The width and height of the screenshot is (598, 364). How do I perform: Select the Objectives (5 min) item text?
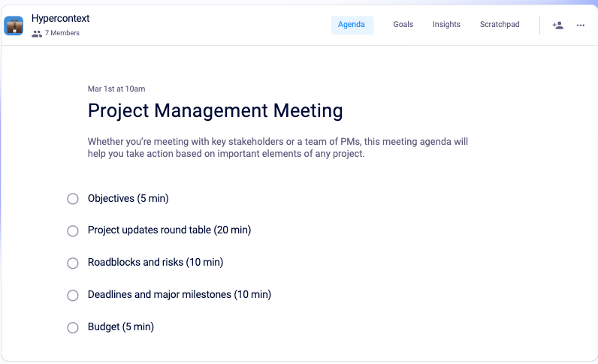click(128, 199)
